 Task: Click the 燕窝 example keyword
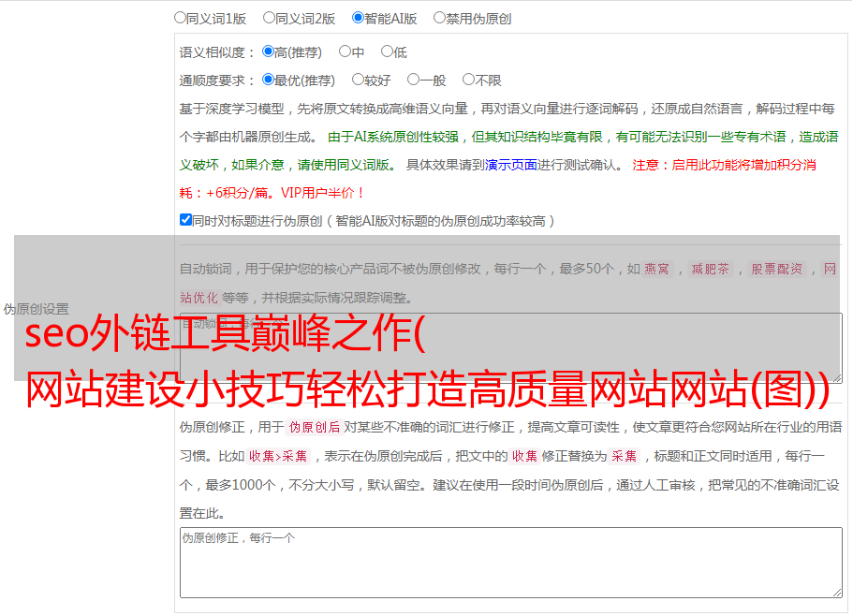pos(656,269)
